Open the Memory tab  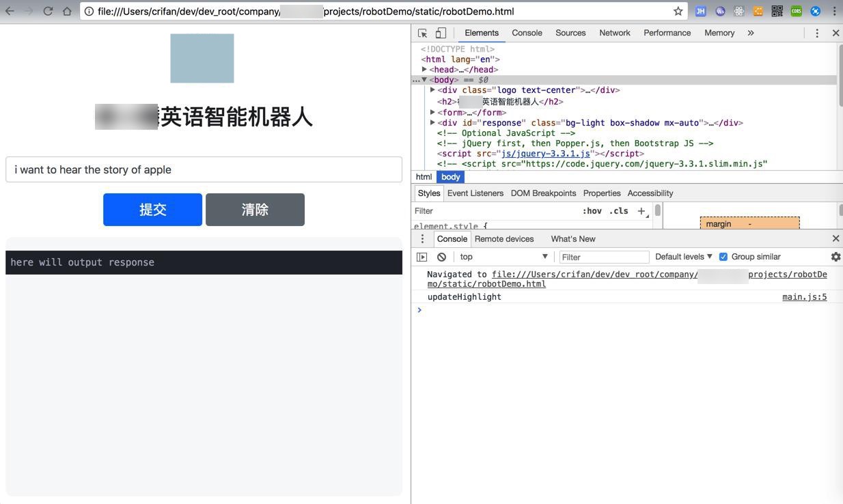(719, 33)
